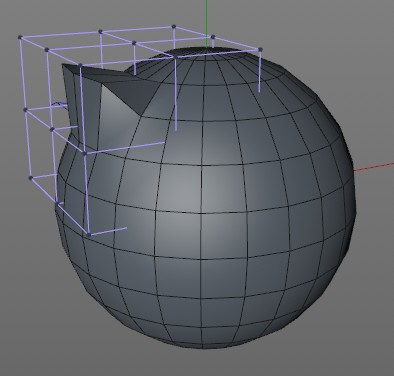Select the pointed tip of the deformed spike
The height and width of the screenshot is (376, 394).
tap(63, 66)
